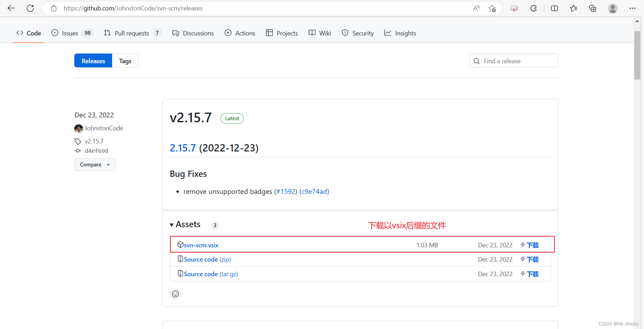Open the browser profile avatar
This screenshot has width=644, height=329.
pyautogui.click(x=613, y=8)
